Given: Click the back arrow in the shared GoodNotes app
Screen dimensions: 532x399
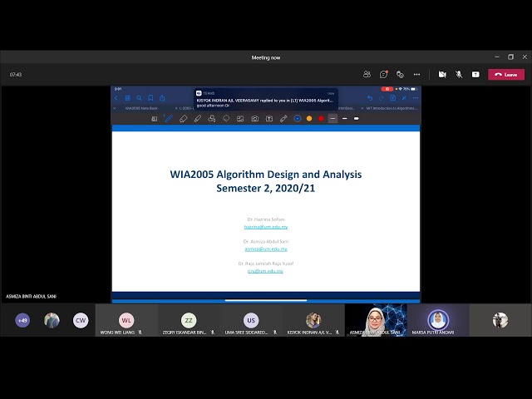Looking at the screenshot, I should [116, 98].
